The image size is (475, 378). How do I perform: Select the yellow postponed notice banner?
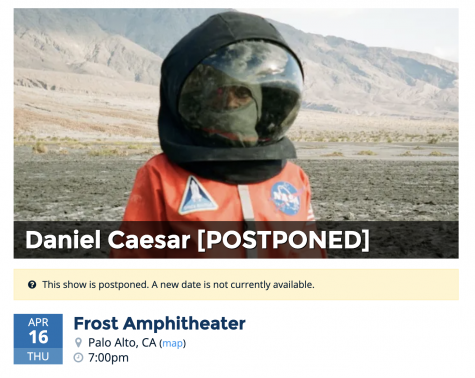pyautogui.click(x=236, y=285)
